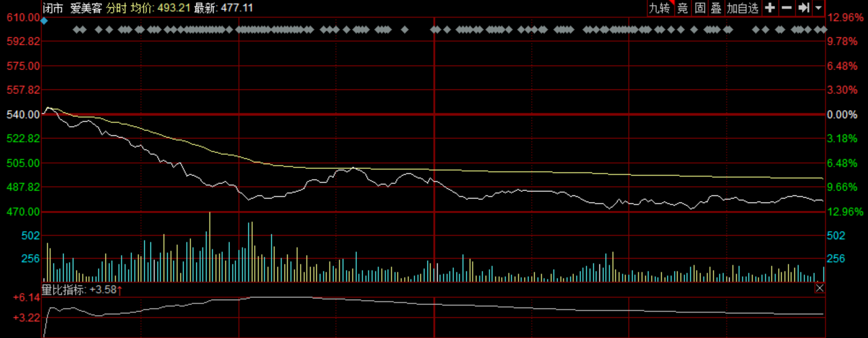Screen dimensions: 868x338
Task: Click the 0.00% percent axis label
Action: (x=842, y=114)
